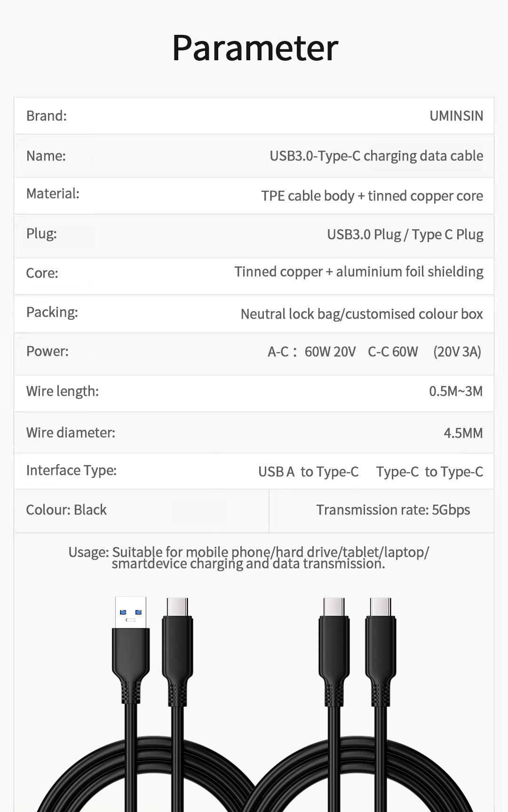
Task: Click the Colour: Black cell
Action: pos(66,510)
